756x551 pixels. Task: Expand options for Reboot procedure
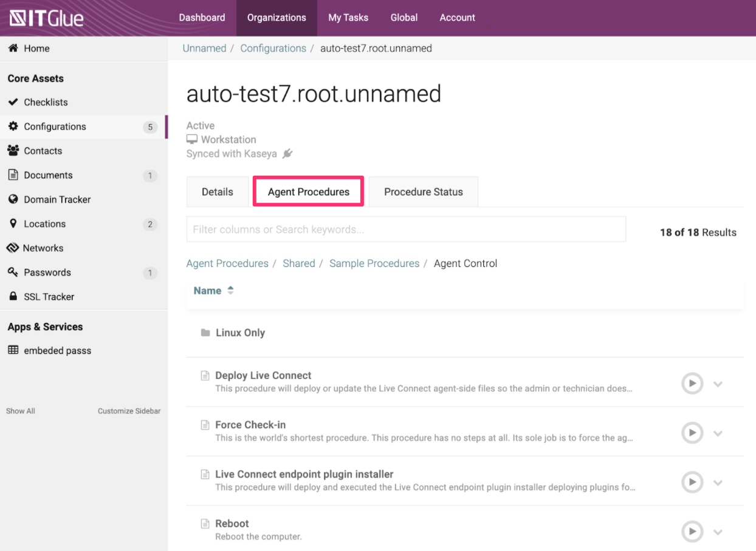(x=718, y=532)
